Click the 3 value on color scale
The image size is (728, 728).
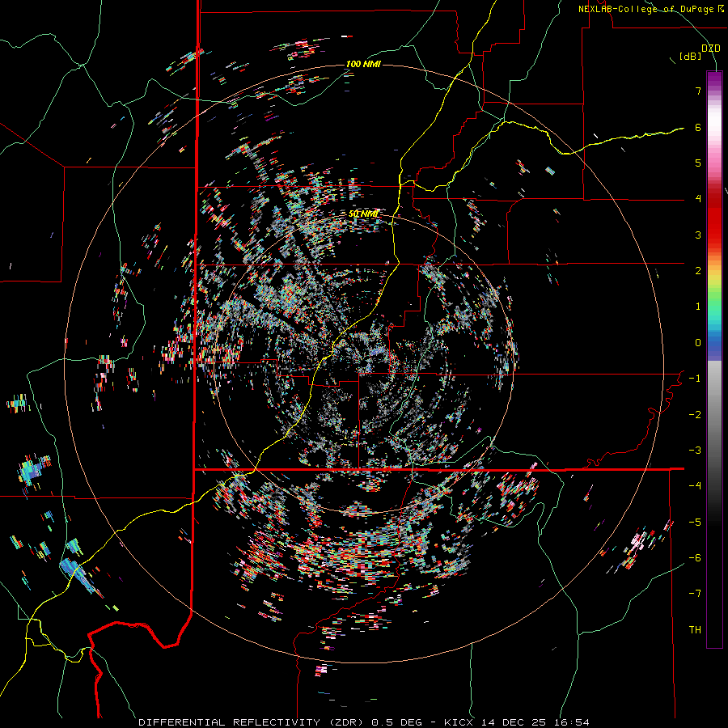(x=698, y=235)
